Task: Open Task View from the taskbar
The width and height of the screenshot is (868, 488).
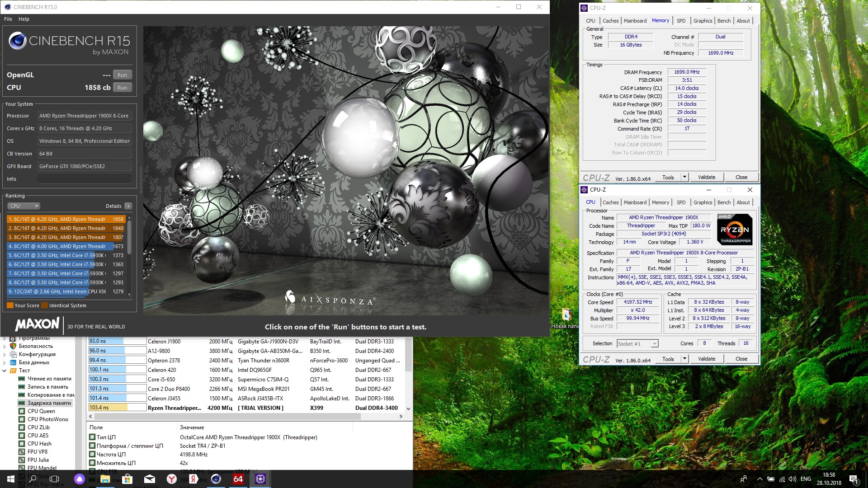Action: (55, 479)
